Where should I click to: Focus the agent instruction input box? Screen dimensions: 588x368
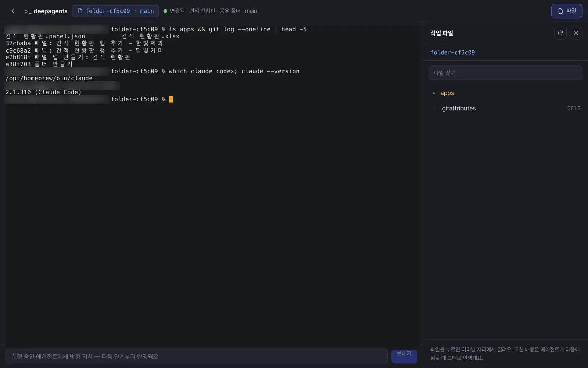coord(196,357)
